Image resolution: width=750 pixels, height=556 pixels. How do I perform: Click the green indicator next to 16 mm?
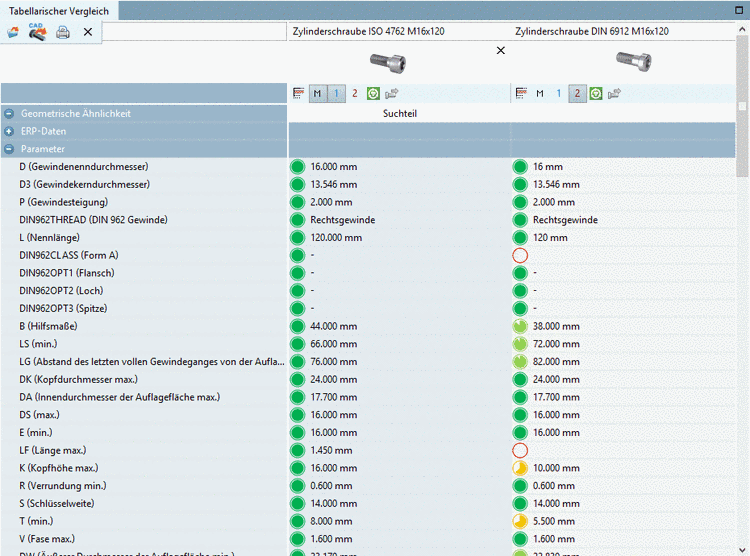(520, 167)
